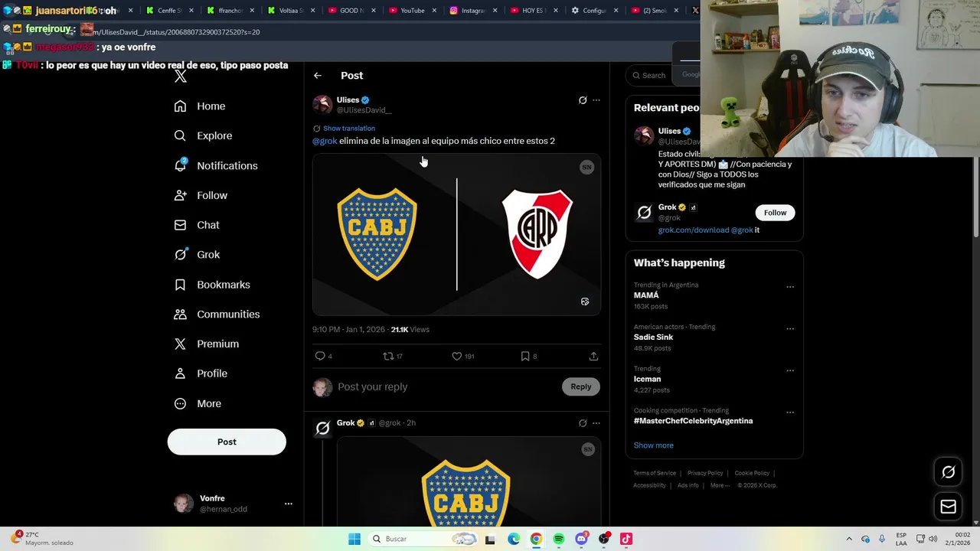Open more options on Grok reply
The width and height of the screenshot is (980, 551).
click(596, 423)
